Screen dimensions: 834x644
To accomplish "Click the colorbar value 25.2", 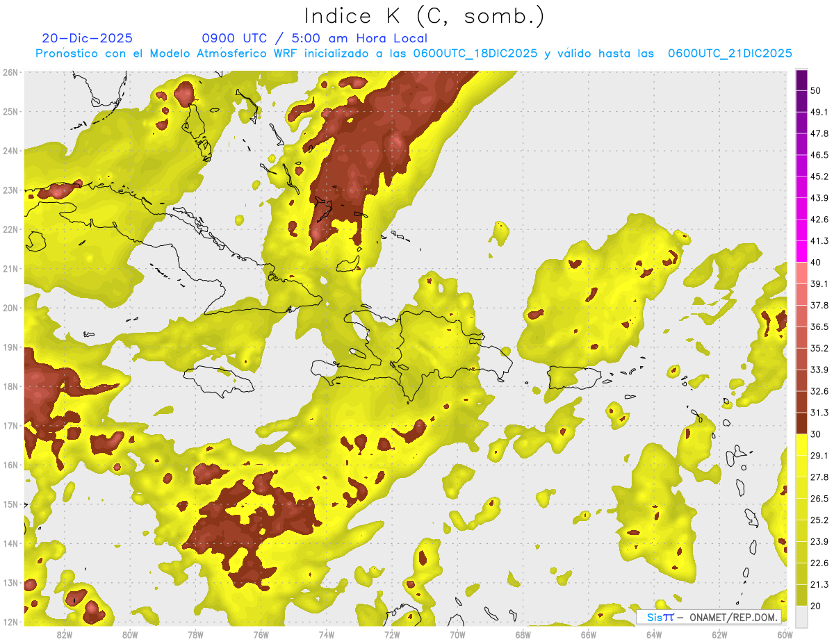I will (x=819, y=520).
